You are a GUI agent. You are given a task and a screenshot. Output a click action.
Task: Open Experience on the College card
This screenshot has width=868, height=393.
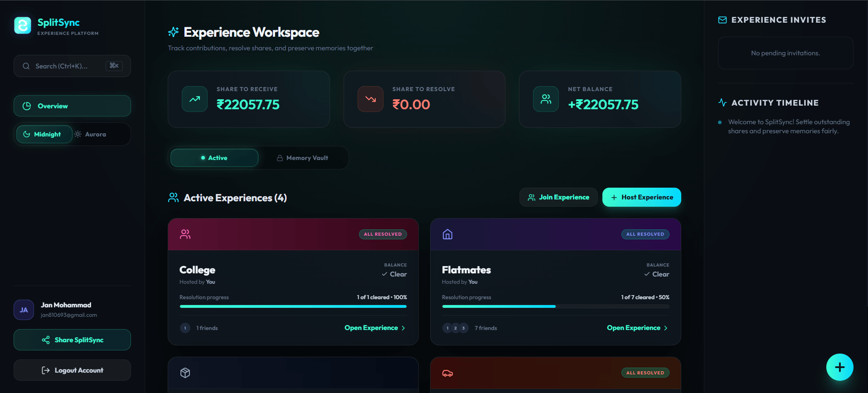375,328
